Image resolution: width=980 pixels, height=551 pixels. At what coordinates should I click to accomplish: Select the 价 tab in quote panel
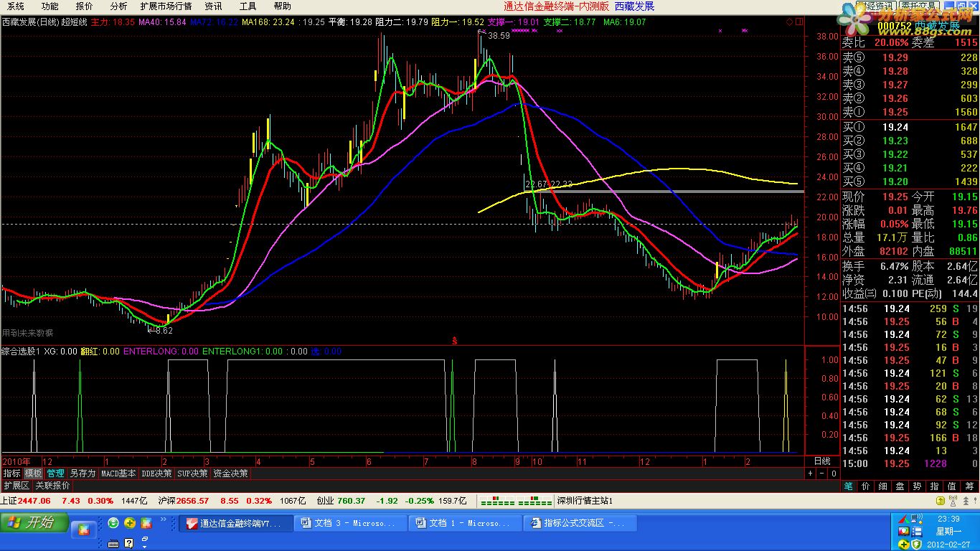(865, 486)
